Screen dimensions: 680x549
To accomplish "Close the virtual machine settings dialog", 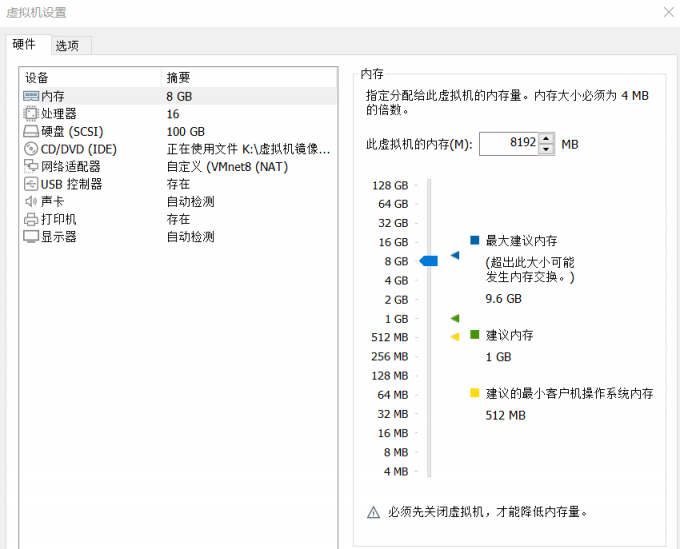I will tap(667, 12).
